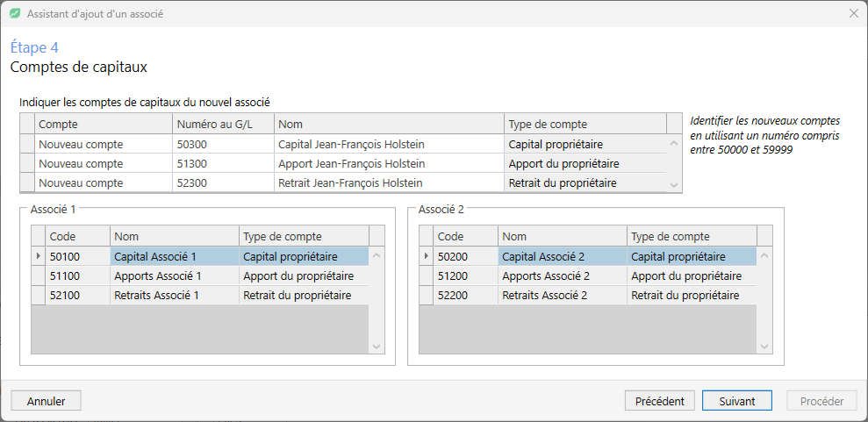Click Capital Associé 2 name cell
This screenshot has height=422, width=868.
[x=563, y=257]
